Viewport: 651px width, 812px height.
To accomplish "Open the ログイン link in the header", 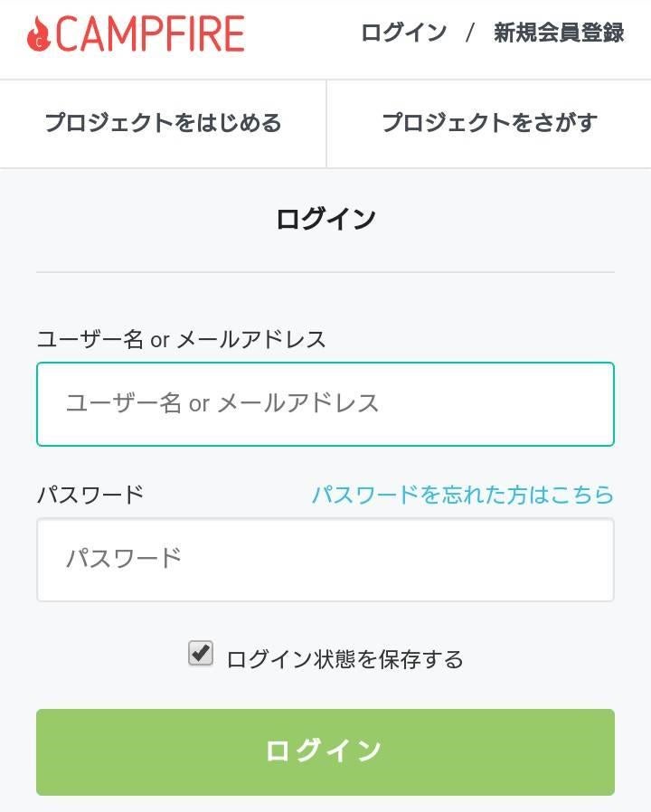I will 403,33.
